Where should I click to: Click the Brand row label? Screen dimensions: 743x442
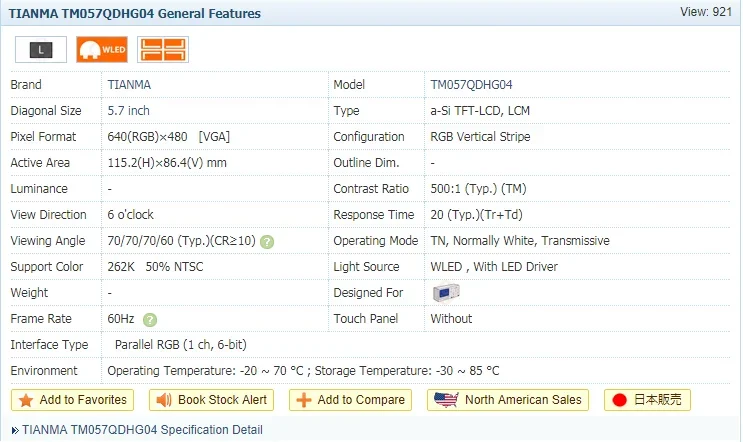(x=26, y=85)
